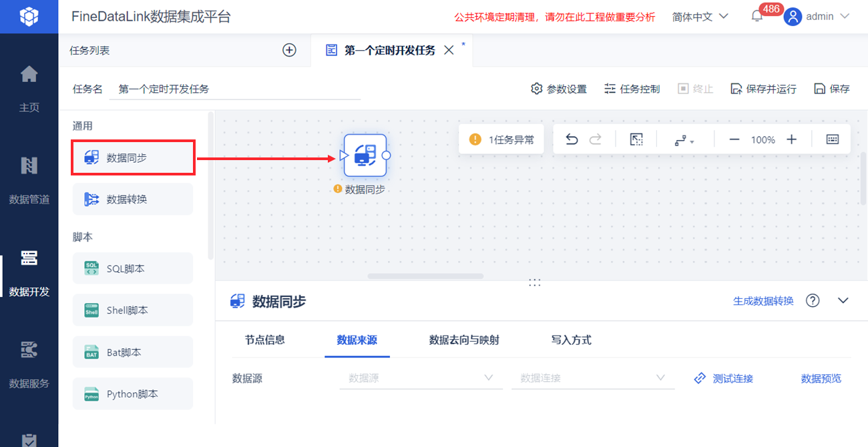Click 测试连接 test connection
The width and height of the screenshot is (868, 447).
point(724,378)
